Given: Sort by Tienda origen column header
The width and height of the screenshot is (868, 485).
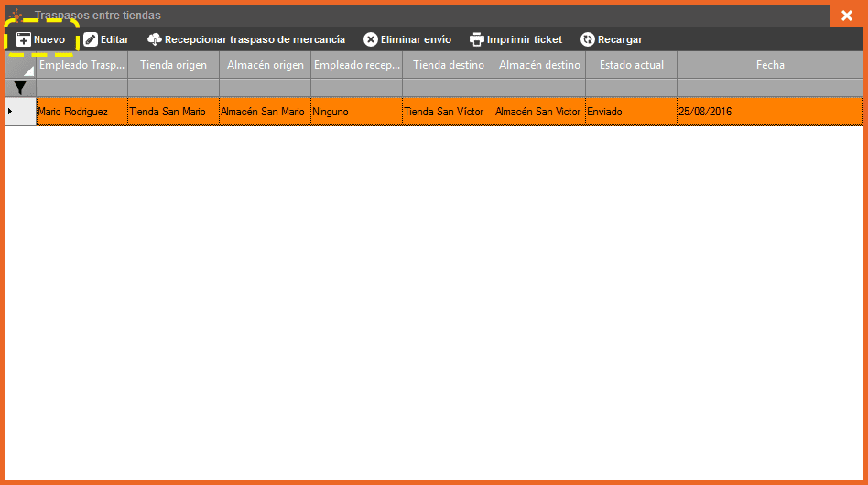Looking at the screenshot, I should click(173, 65).
